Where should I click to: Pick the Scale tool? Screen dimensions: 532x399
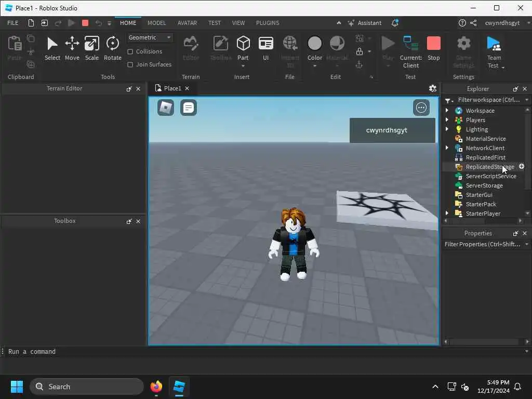pos(91,49)
